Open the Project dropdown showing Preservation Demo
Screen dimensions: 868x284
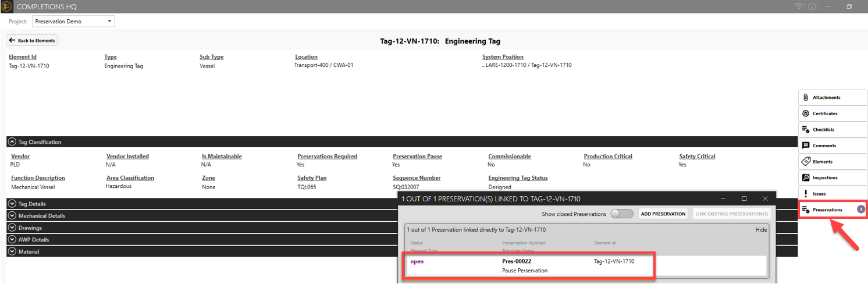click(73, 22)
